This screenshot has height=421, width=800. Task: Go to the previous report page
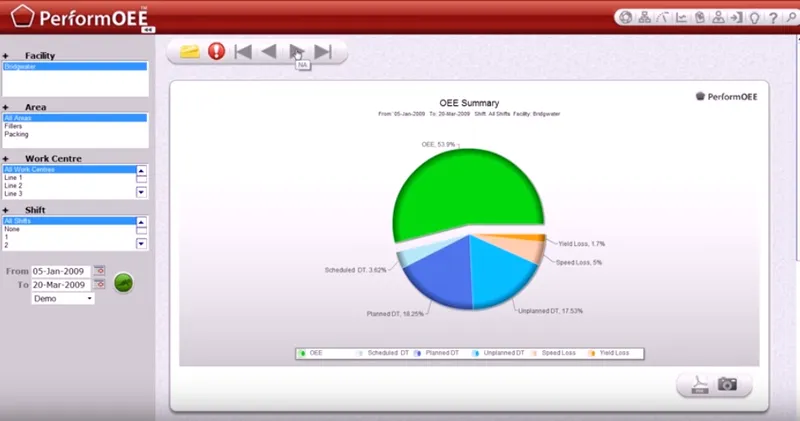click(x=269, y=51)
